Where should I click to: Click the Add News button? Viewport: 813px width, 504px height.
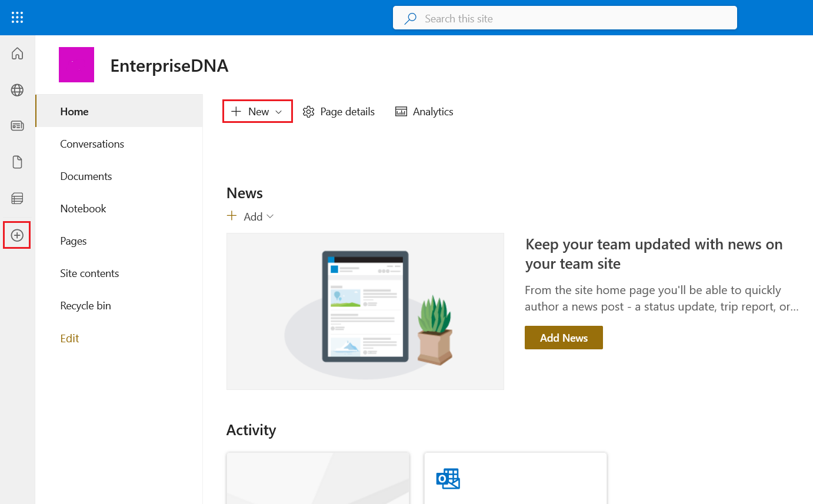pyautogui.click(x=564, y=338)
